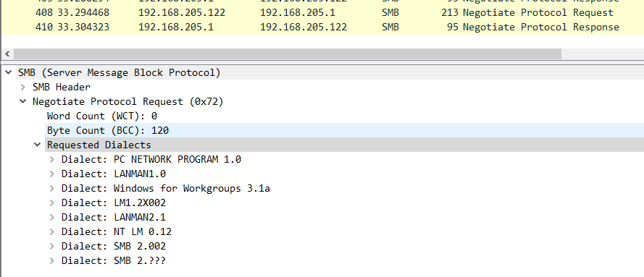The width and height of the screenshot is (644, 277).
Task: Click the packet list horizontal scrollbar thumb
Action: 288,54
